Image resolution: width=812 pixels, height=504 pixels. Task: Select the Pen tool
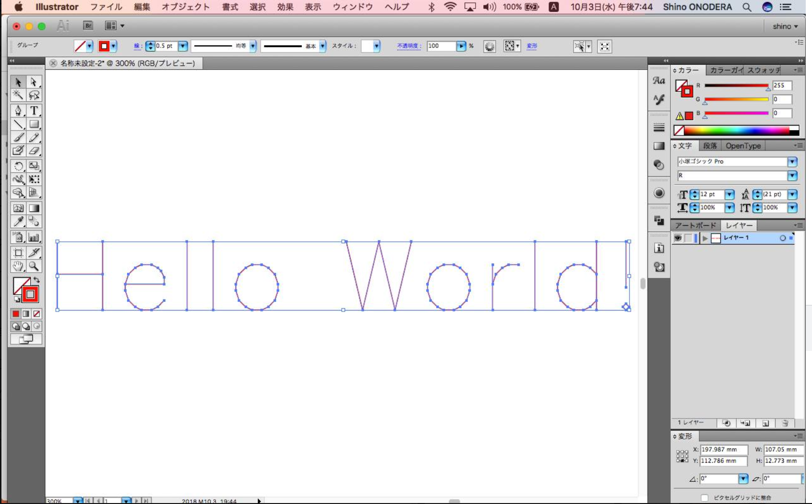point(18,110)
